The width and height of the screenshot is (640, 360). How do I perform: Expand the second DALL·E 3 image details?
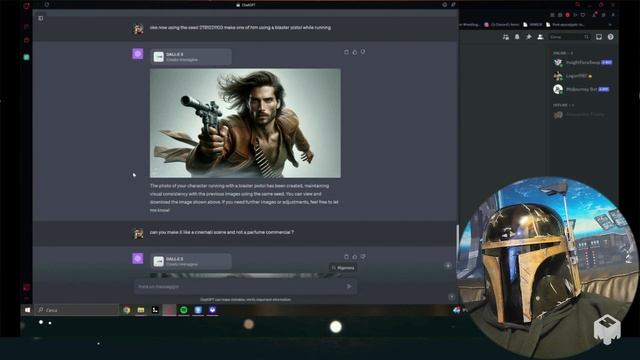pos(191,261)
